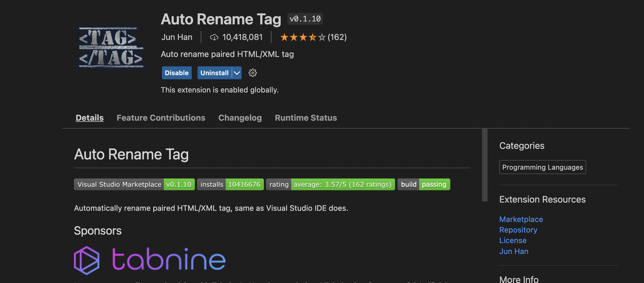Click the Extension Resources heading
Image resolution: width=644 pixels, height=283 pixels.
tap(542, 199)
